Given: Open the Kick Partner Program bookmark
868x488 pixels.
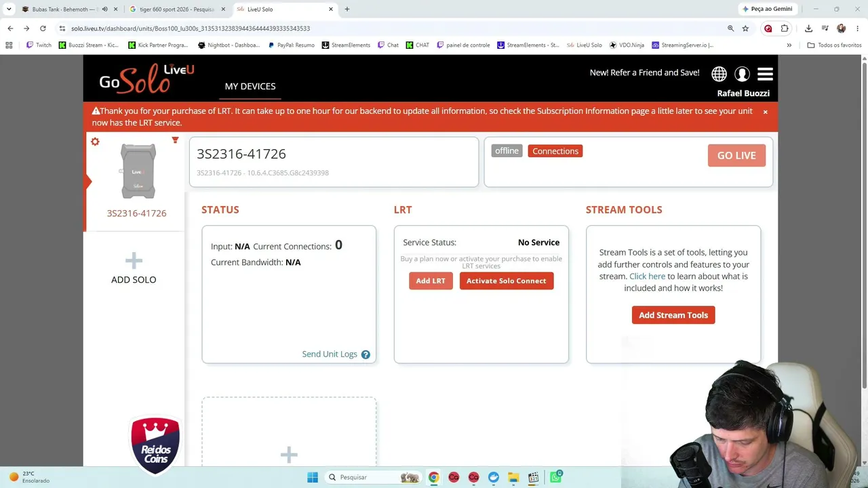Looking at the screenshot, I should click(158, 45).
